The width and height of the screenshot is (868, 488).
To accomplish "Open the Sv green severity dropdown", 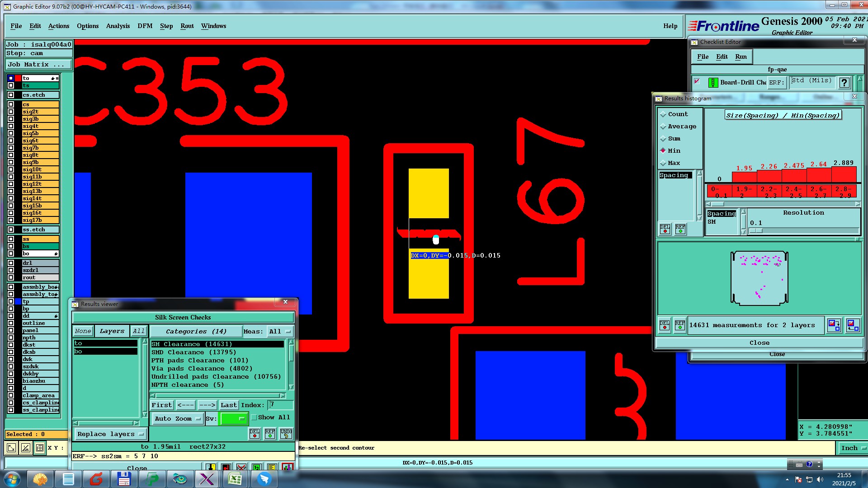I will [x=233, y=418].
